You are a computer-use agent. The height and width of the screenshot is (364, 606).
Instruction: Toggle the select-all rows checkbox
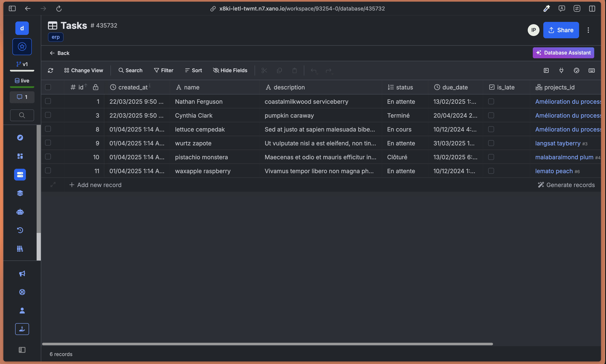48,87
